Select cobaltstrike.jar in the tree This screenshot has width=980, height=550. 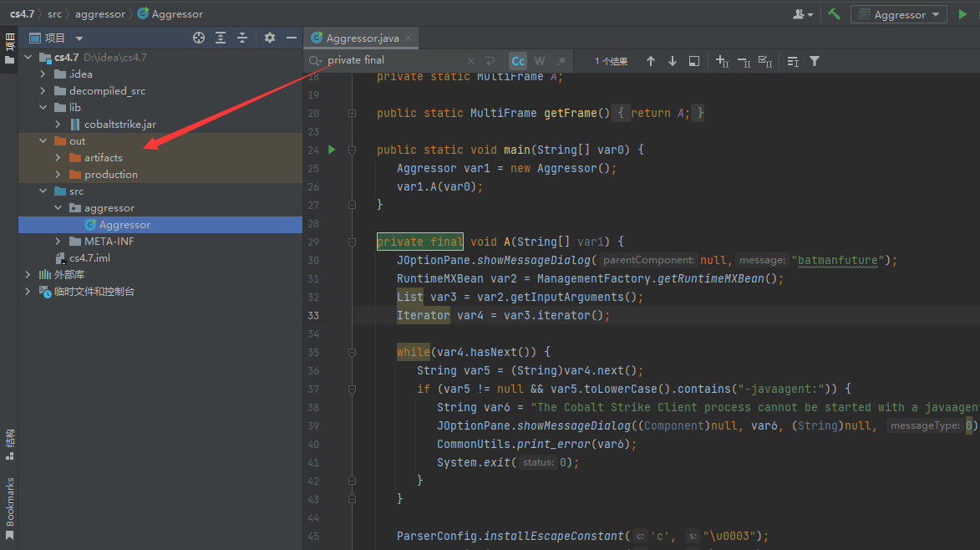[x=160, y=124]
